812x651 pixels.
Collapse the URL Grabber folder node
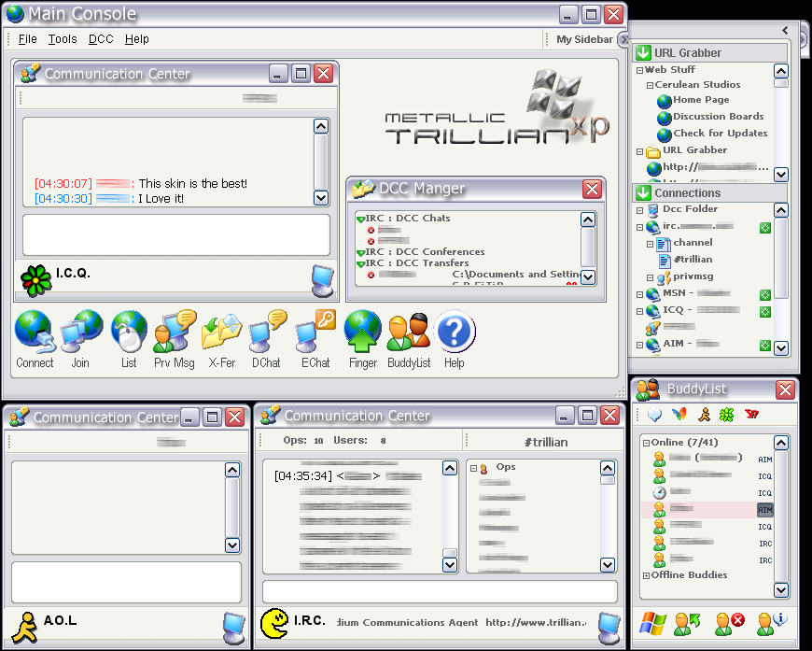click(639, 152)
